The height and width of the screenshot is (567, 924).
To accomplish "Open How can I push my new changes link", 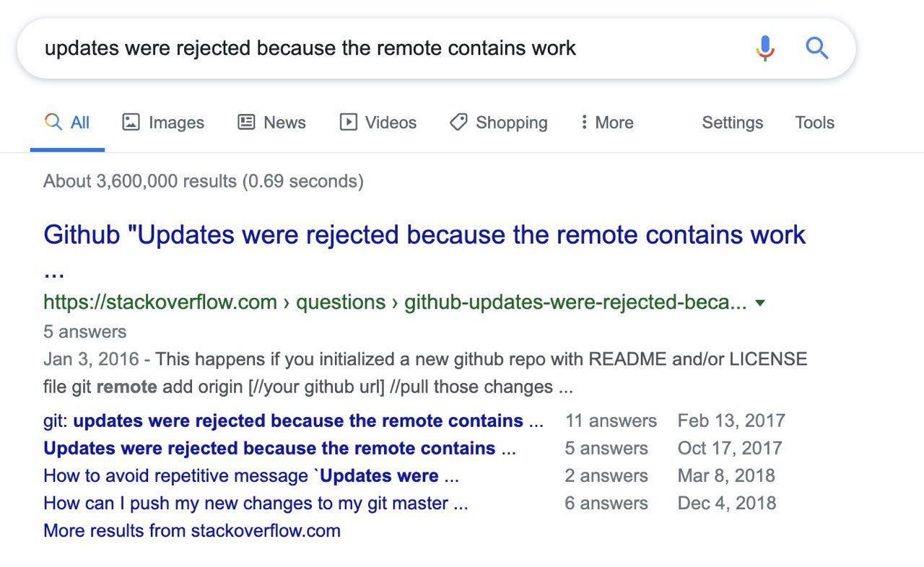I will [x=256, y=504].
